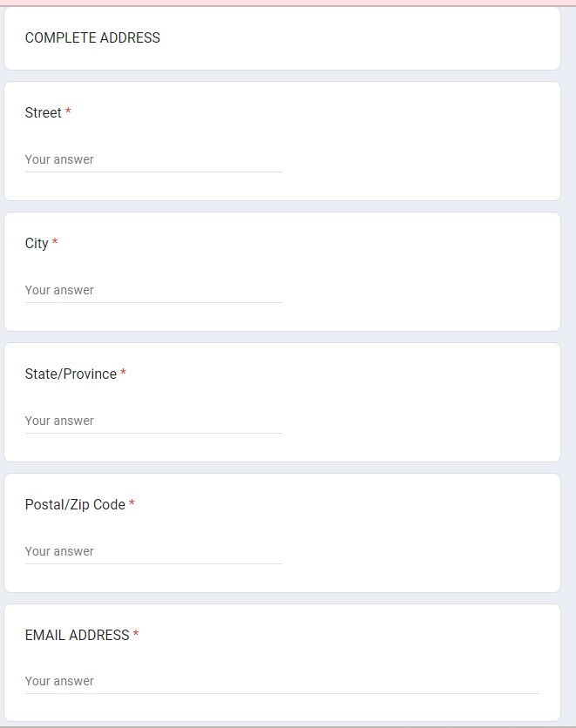Click the red asterisk beside EMAIL ADDRESS
Viewport: 576px width, 728px height.
[136, 636]
